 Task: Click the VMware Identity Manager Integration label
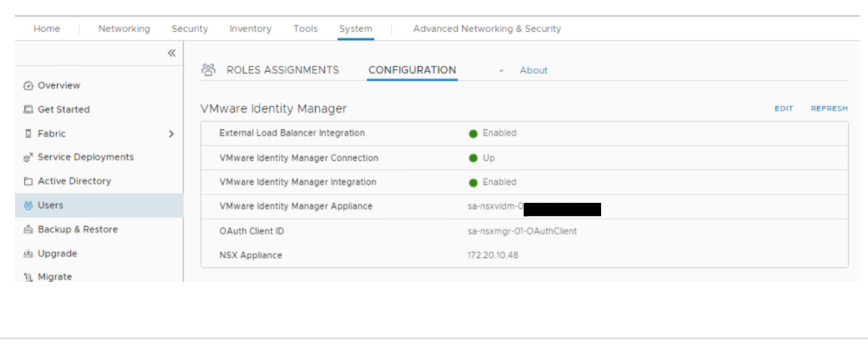click(x=298, y=182)
